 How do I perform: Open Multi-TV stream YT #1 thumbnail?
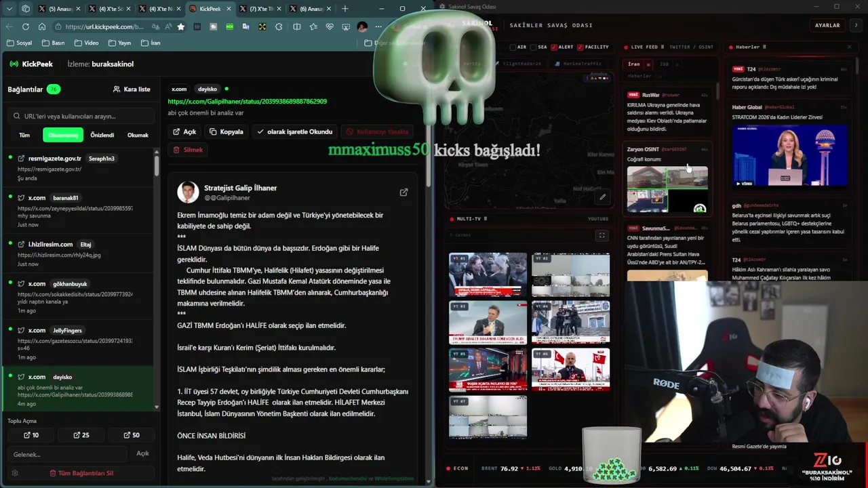[488, 274]
